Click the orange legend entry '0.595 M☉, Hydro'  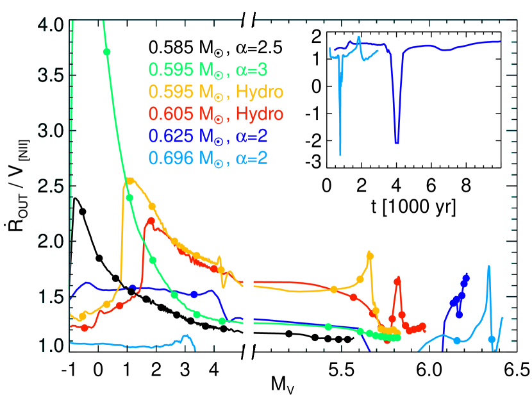[216, 92]
